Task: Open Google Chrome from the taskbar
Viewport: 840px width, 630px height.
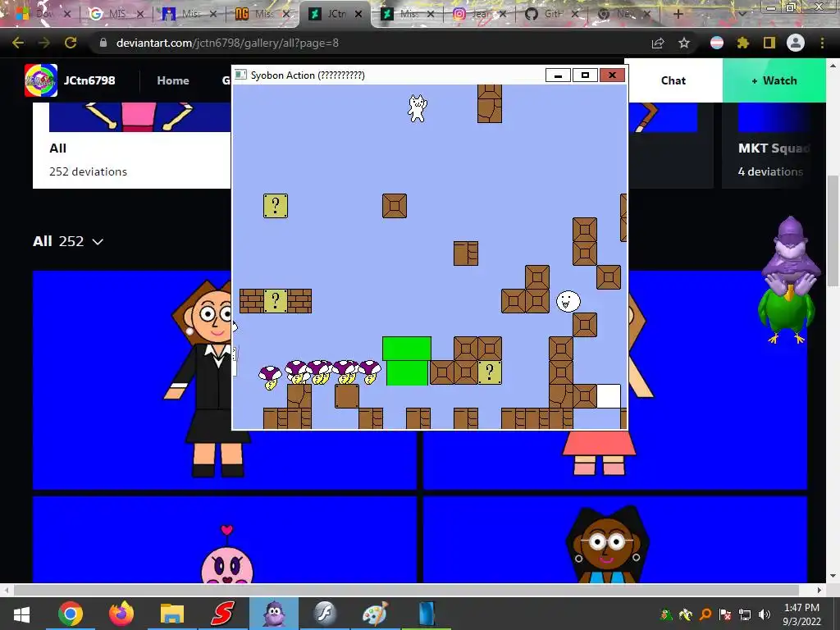Action: [x=71, y=614]
